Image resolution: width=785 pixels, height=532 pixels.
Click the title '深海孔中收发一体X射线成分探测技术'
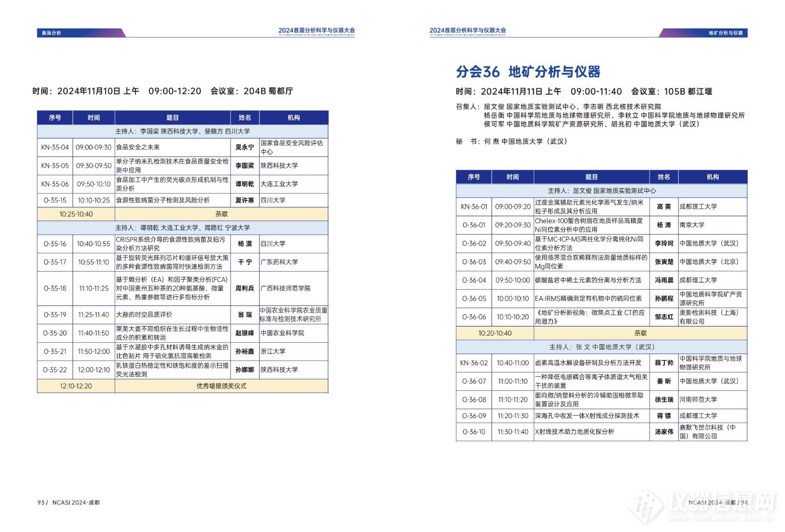(x=587, y=416)
